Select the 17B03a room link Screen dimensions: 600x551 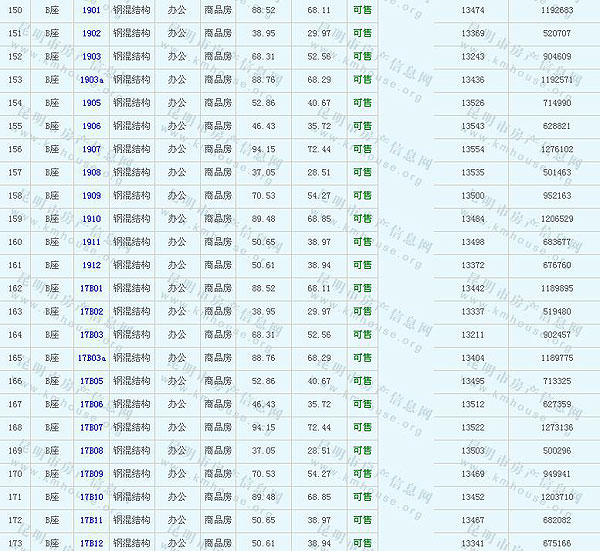point(91,358)
